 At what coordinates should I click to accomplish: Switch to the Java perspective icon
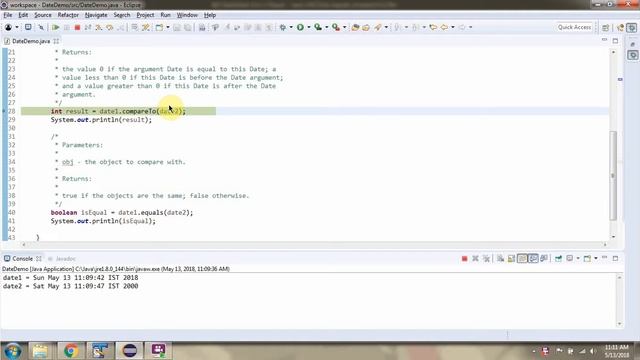click(x=621, y=27)
